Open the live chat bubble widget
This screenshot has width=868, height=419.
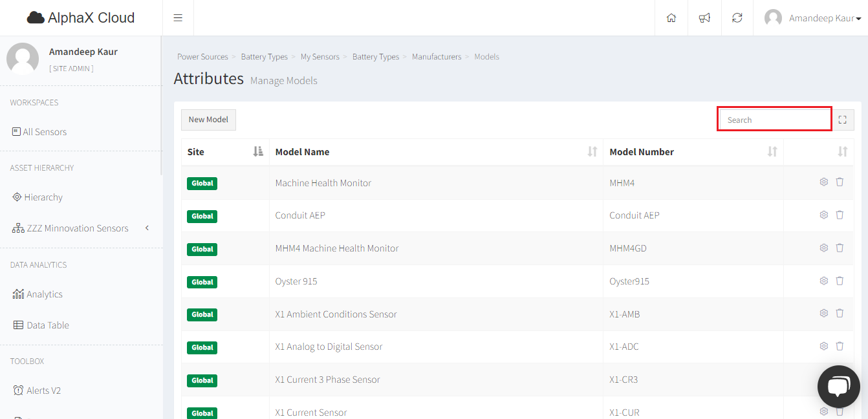838,386
